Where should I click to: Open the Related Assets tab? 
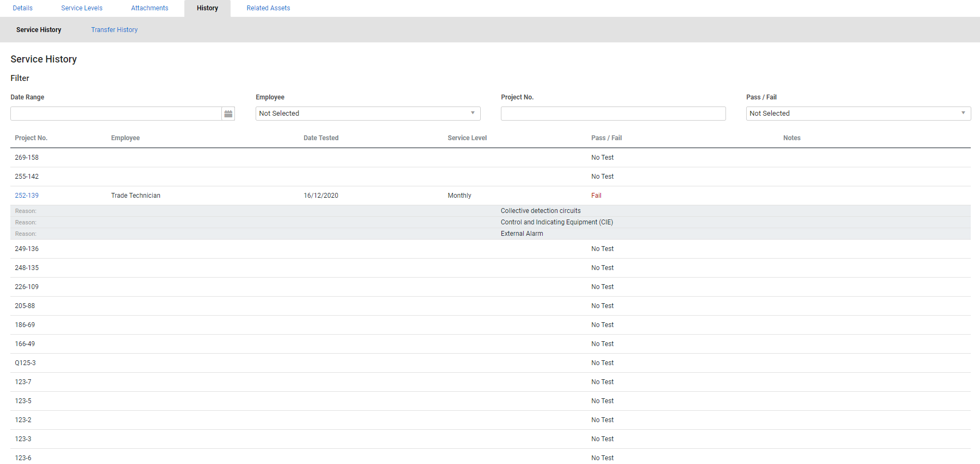pyautogui.click(x=268, y=8)
